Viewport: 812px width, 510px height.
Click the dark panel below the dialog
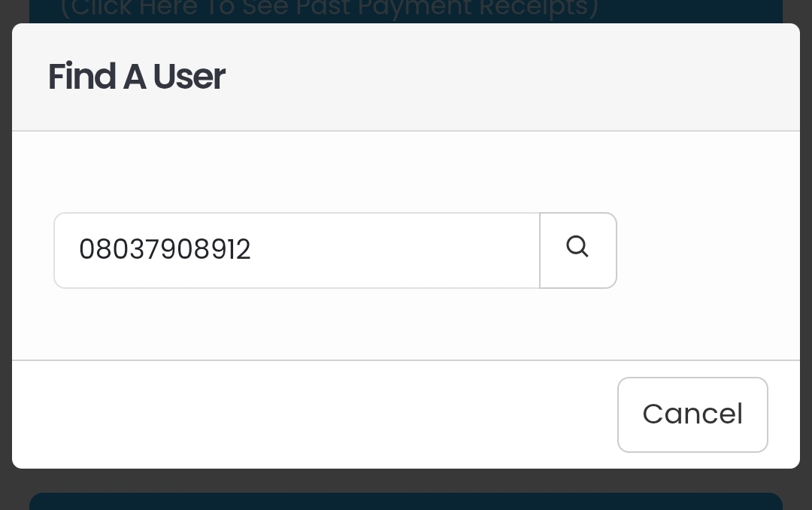[406, 501]
